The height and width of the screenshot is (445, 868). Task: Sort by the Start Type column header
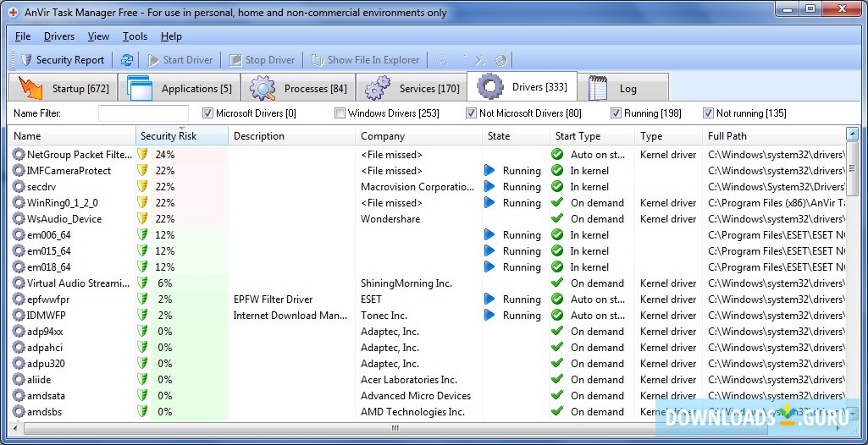pos(592,136)
